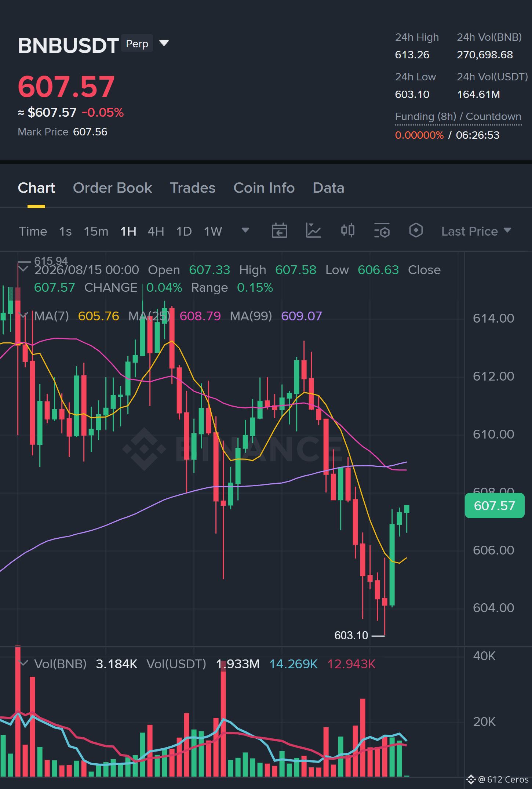Image resolution: width=532 pixels, height=789 pixels.
Task: Select the 1D interval
Action: pos(184,231)
